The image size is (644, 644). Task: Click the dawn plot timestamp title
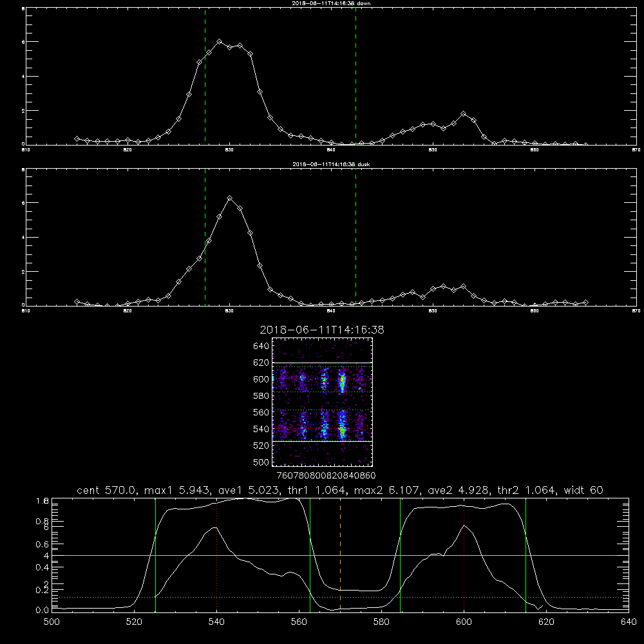pyautogui.click(x=332, y=3)
